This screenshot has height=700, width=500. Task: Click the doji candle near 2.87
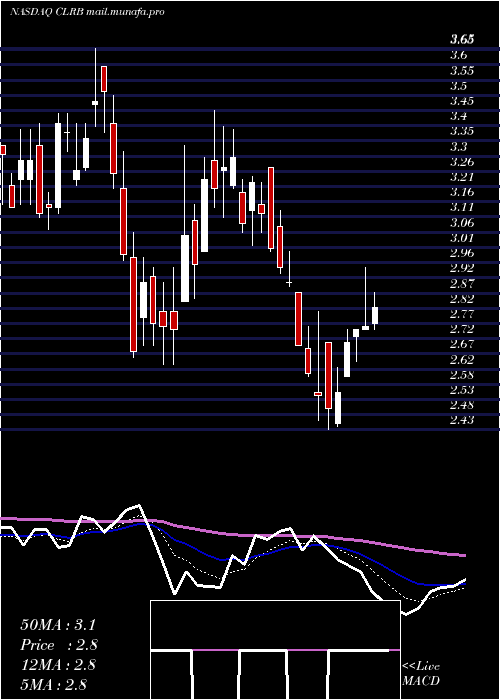click(x=289, y=283)
